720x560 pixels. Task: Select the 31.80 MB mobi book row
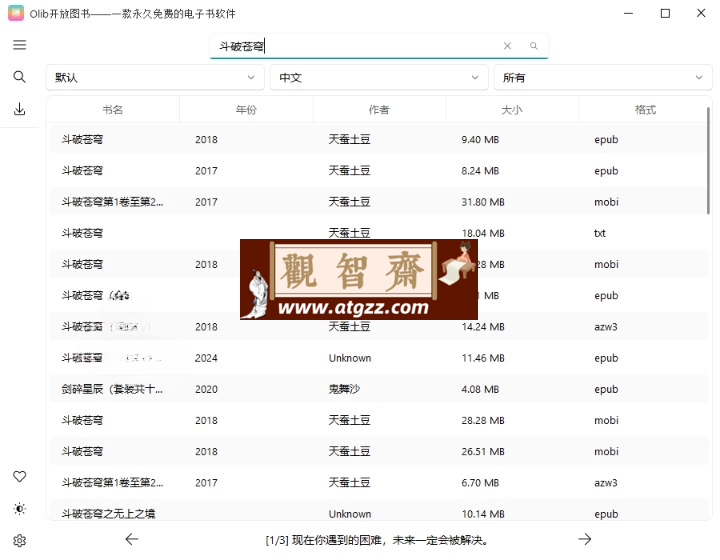(x=377, y=202)
